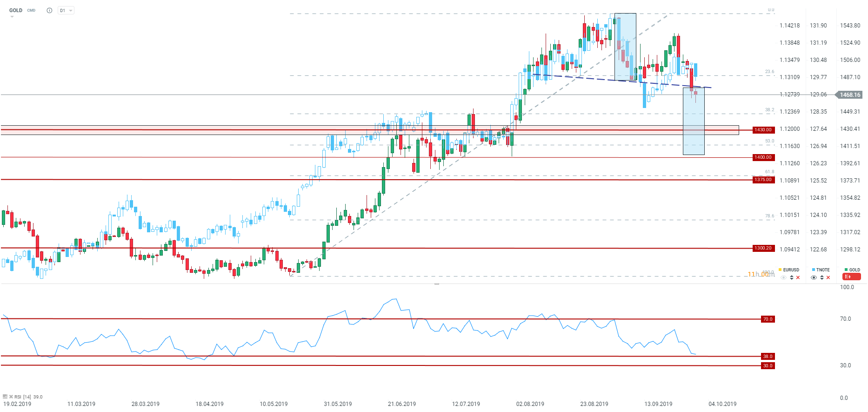Select the RSI 30.0 level label
The image size is (868, 412).
[x=768, y=366]
